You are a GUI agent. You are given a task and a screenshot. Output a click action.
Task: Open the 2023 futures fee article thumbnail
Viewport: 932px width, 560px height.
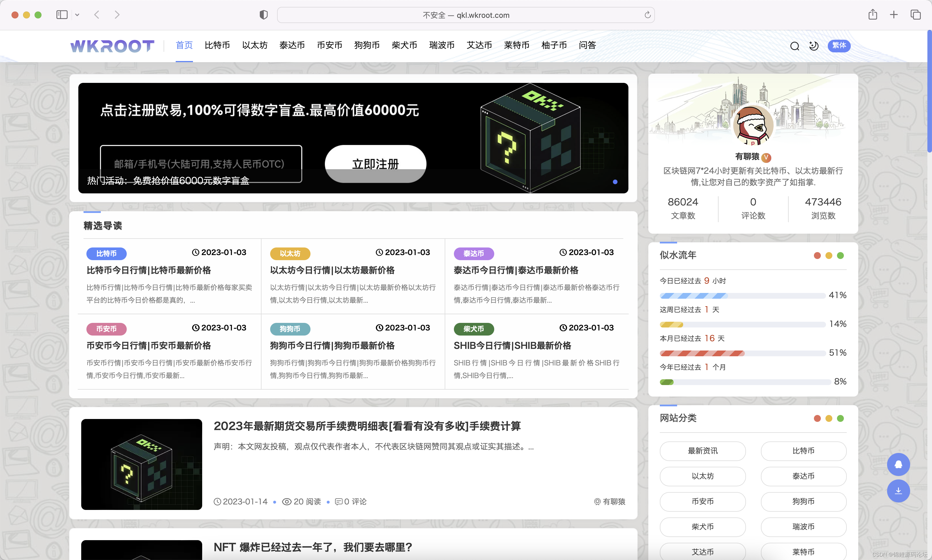[x=142, y=464]
